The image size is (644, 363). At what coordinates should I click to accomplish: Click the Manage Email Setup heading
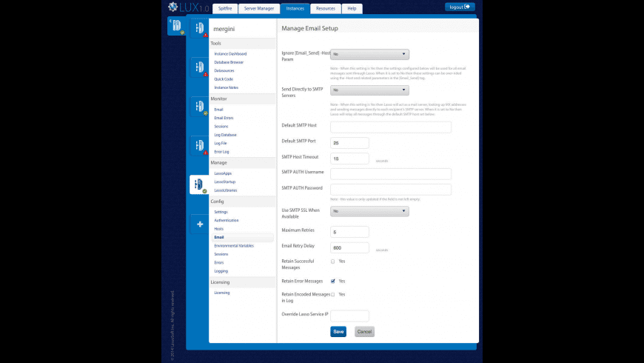(309, 28)
